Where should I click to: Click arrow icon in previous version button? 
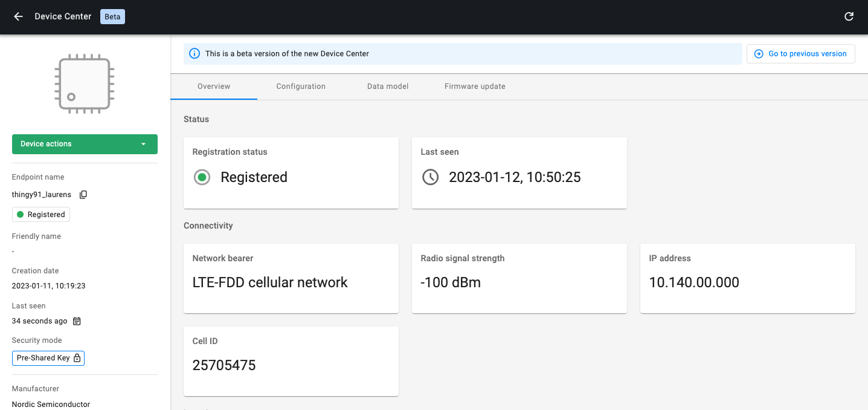tap(759, 54)
